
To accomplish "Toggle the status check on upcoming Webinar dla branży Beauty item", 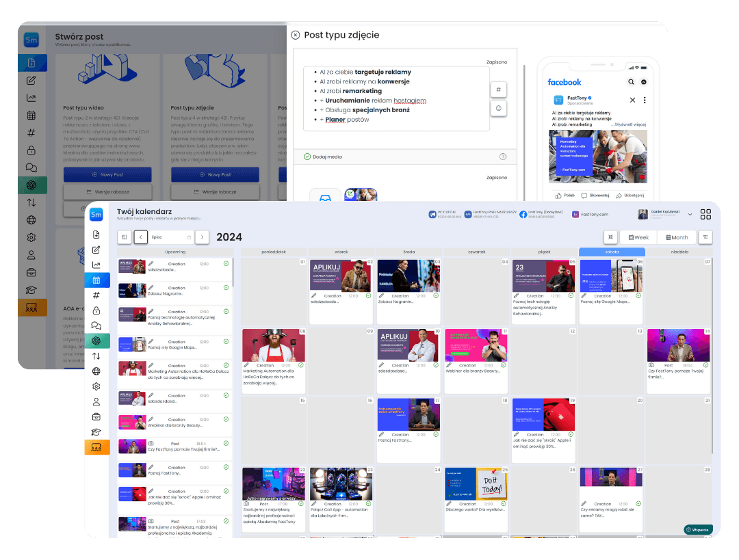I will (226, 419).
